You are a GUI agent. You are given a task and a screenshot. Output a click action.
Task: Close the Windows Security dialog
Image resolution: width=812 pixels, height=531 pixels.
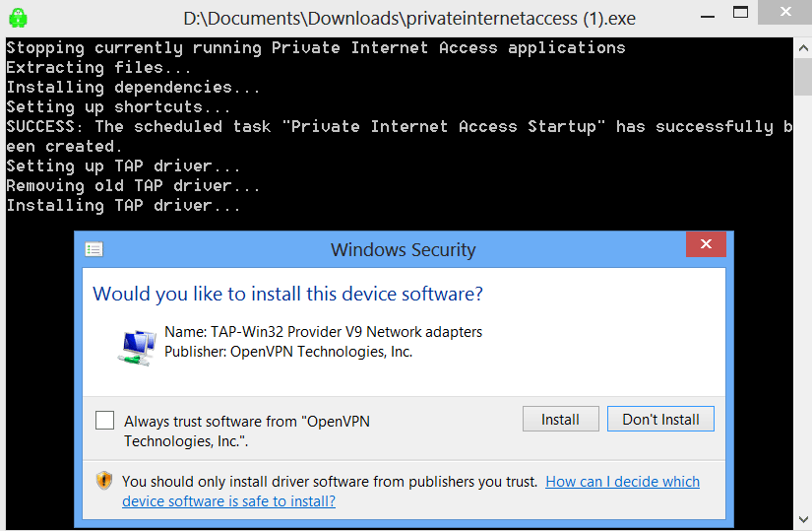tap(706, 243)
